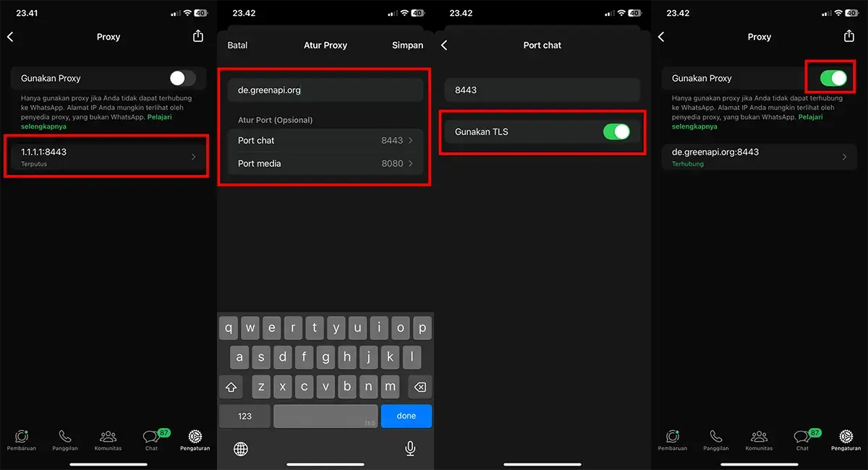This screenshot has width=868, height=470.
Task: Tap the microphone dictation icon on the keyboard
Action: coord(409,448)
